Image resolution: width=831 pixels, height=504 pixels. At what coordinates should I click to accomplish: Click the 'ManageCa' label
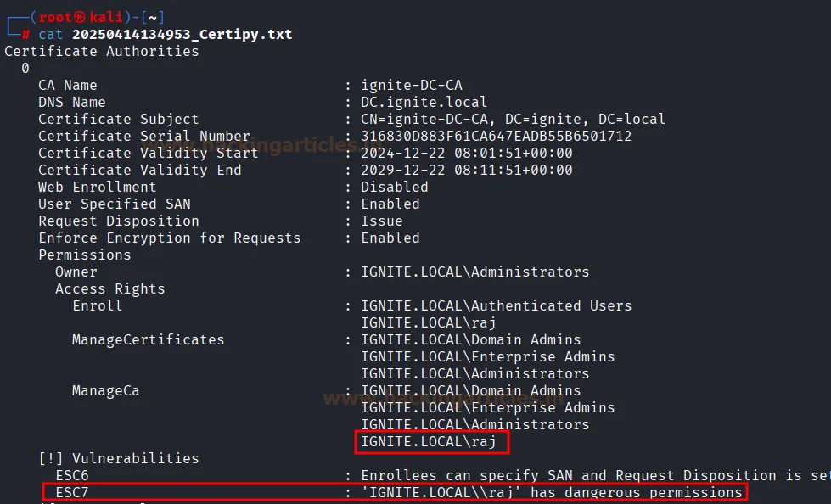pyautogui.click(x=106, y=390)
